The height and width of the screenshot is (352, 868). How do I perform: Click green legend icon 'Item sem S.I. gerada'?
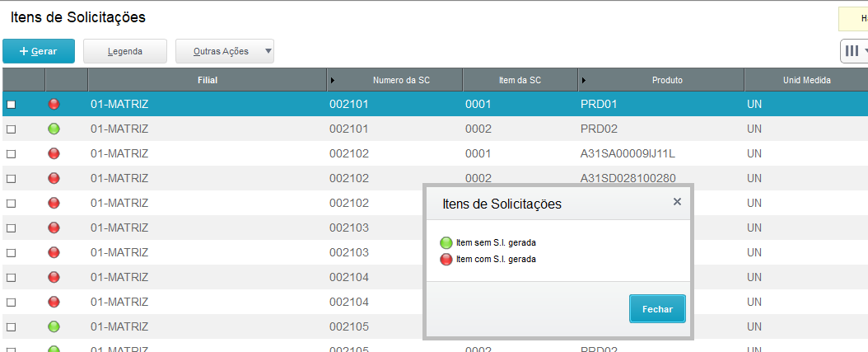tap(446, 243)
